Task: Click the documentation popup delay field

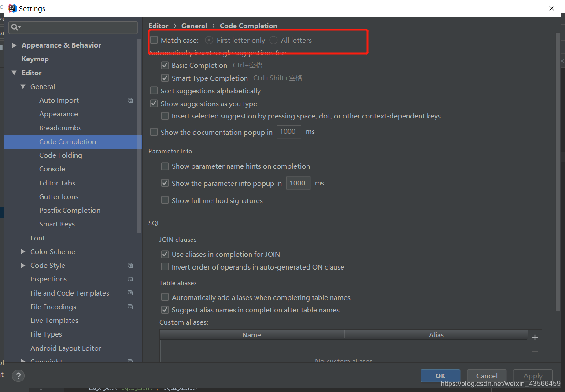Action: coord(289,132)
